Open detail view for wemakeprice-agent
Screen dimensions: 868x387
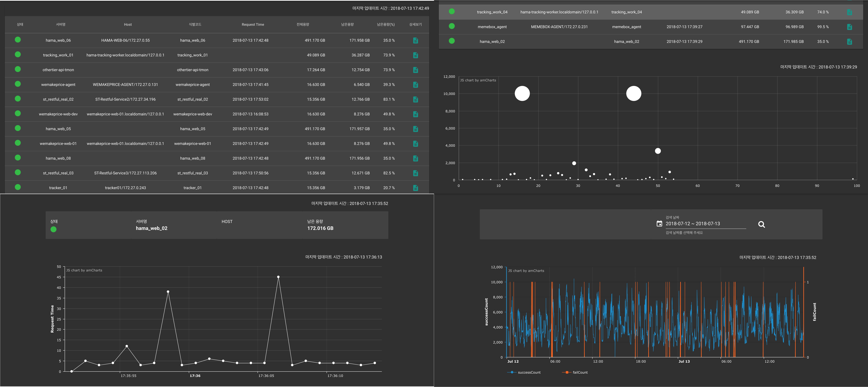[415, 84]
